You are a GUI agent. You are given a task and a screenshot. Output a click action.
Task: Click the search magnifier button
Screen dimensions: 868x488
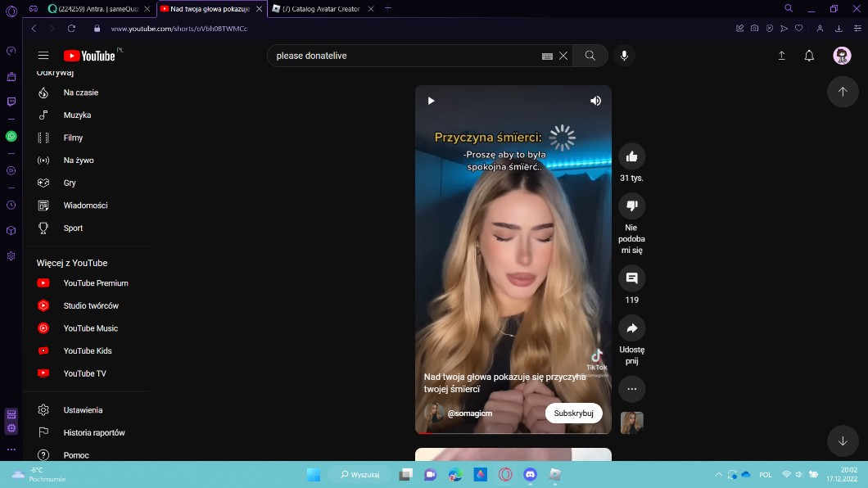coord(590,56)
